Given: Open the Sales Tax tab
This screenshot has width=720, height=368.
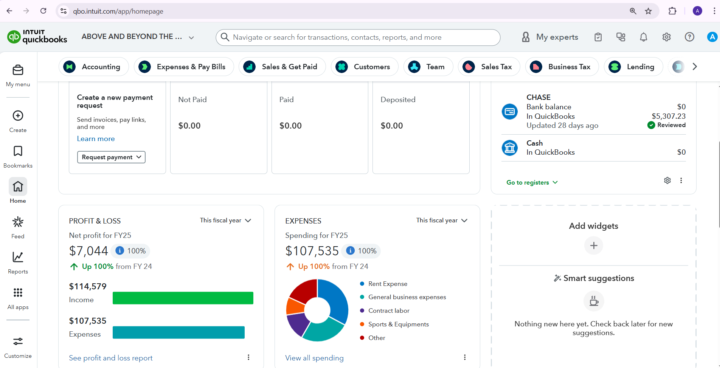Looking at the screenshot, I should 489,67.
